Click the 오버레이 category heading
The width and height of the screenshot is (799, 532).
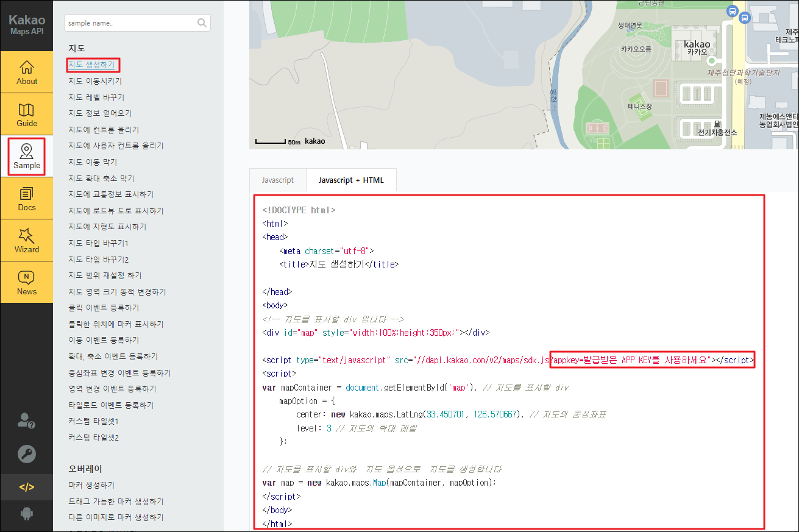point(85,469)
